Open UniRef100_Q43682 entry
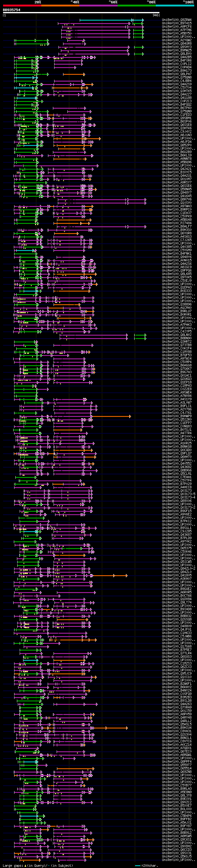This screenshot has width=197, height=868. 177,467
